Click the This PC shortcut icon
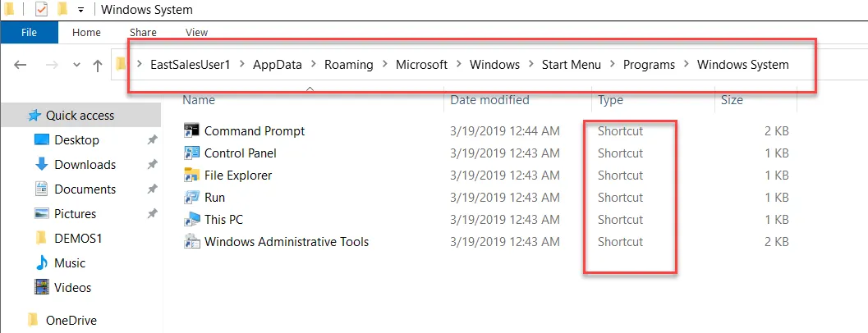Screen dimensions: 868x333 point(192,219)
